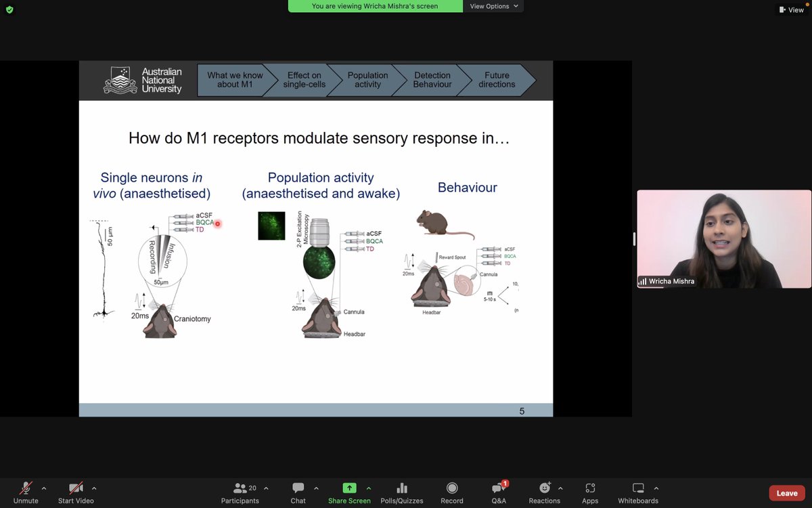Click the green fluorescence microscopy thumbnail
812x508 pixels.
pyautogui.click(x=271, y=226)
